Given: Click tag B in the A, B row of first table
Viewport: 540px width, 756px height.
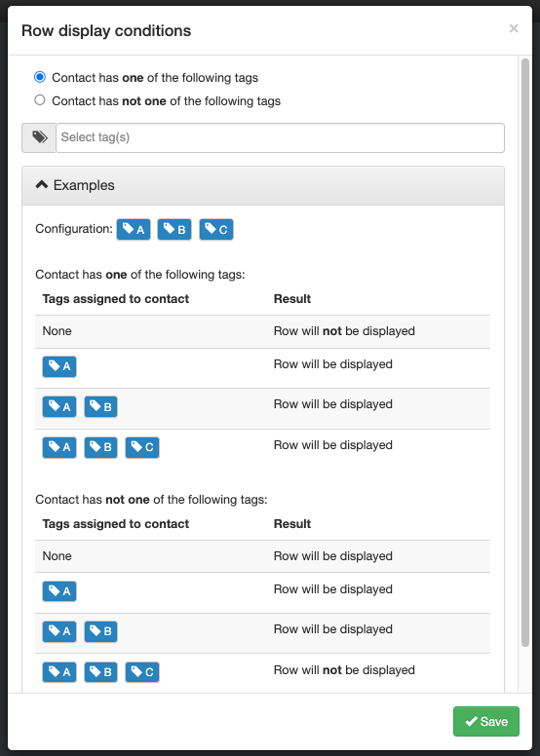Looking at the screenshot, I should coord(100,407).
